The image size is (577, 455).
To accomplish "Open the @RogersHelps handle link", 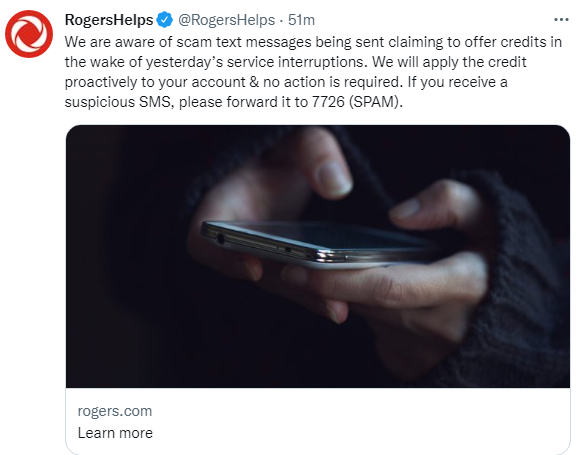I will tap(226, 20).
